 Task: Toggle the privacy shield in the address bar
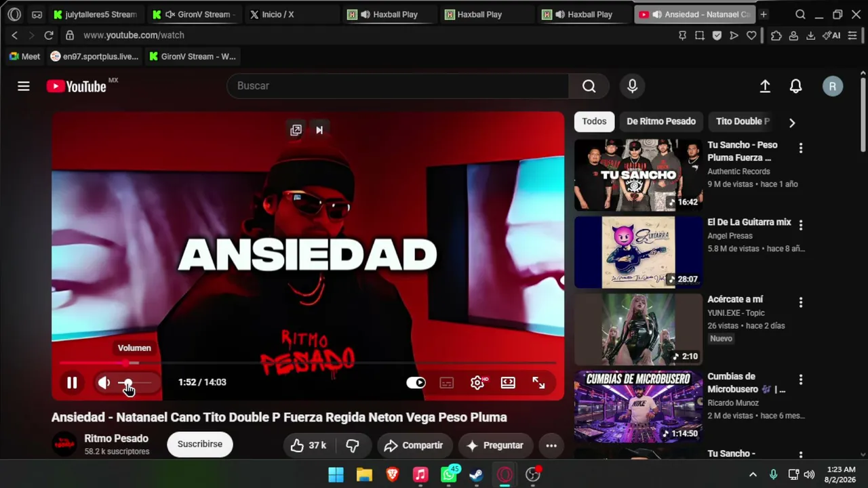pos(717,35)
